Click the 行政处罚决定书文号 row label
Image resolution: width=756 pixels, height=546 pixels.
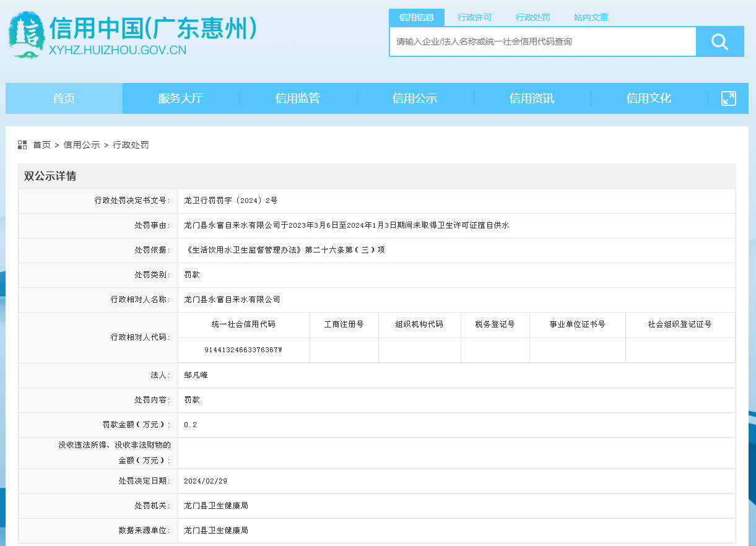pyautogui.click(x=132, y=201)
